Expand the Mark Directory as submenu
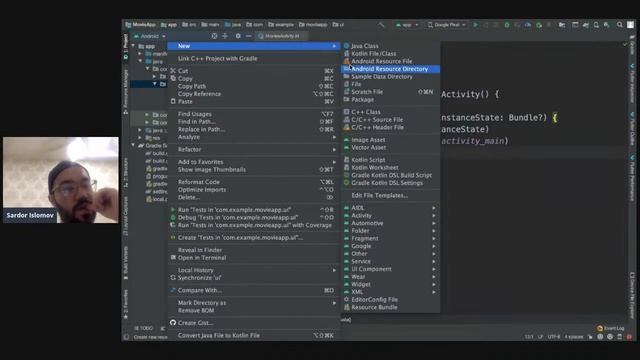 [254, 303]
